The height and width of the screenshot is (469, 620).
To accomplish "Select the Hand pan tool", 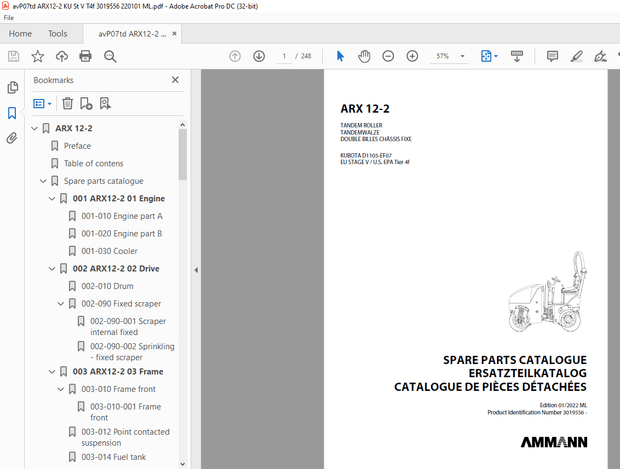I will [364, 56].
